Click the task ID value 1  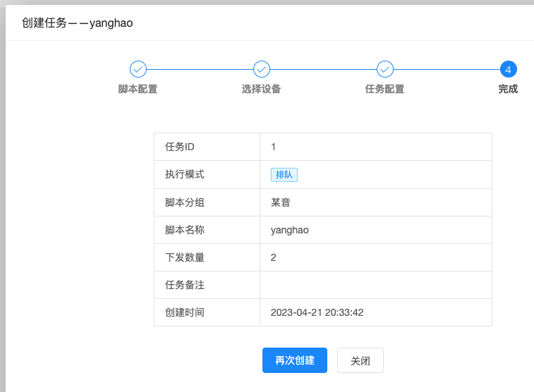pyautogui.click(x=274, y=147)
